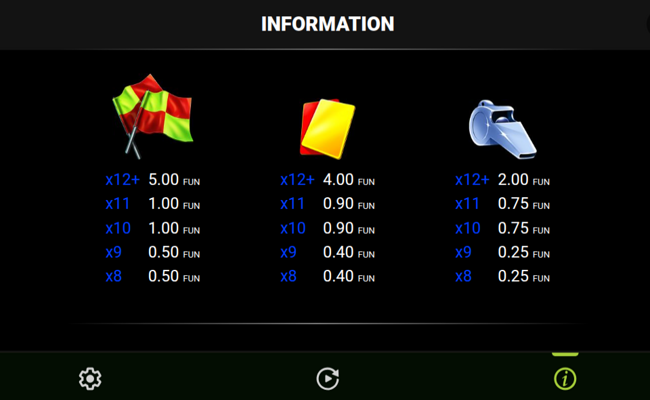
Task: Click x9 row 0.50 FUN flags payout
Action: (x=174, y=252)
